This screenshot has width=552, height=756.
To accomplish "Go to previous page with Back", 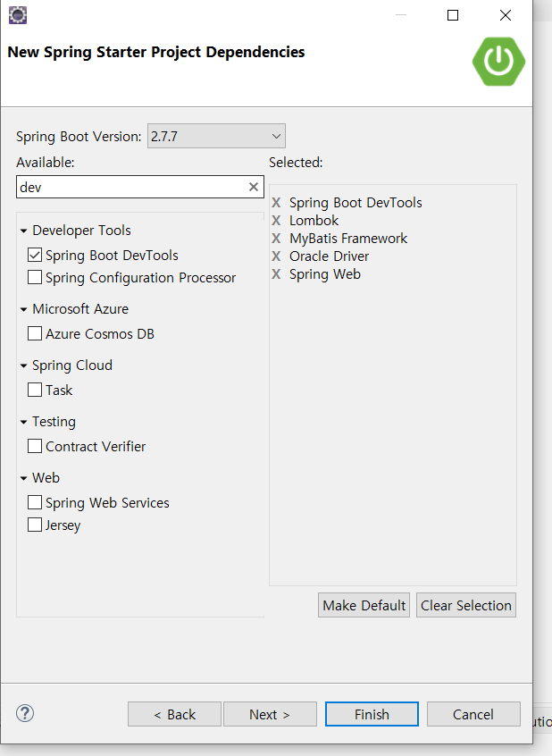I will (x=174, y=714).
